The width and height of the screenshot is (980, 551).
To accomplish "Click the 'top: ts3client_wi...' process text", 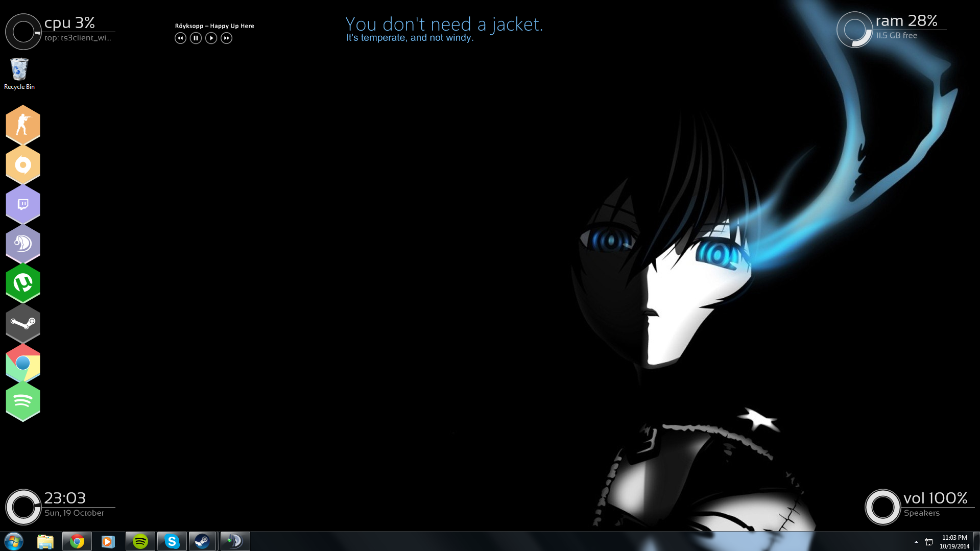I will point(78,38).
